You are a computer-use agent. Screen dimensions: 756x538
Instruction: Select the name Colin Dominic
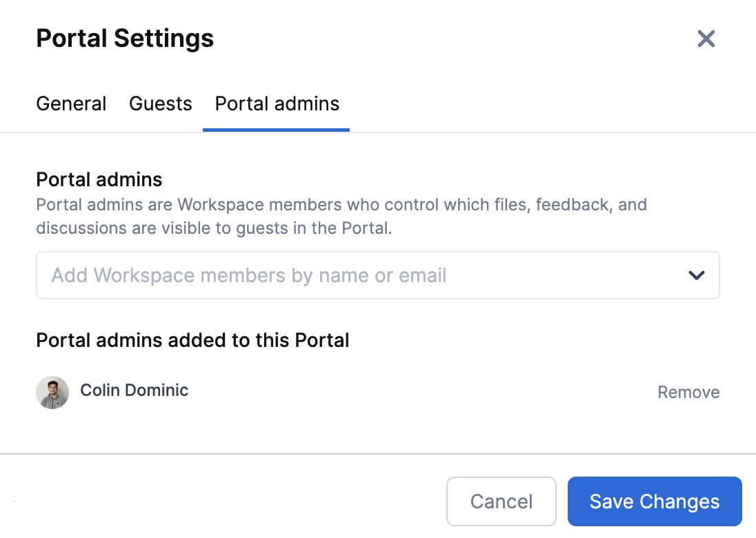click(134, 390)
